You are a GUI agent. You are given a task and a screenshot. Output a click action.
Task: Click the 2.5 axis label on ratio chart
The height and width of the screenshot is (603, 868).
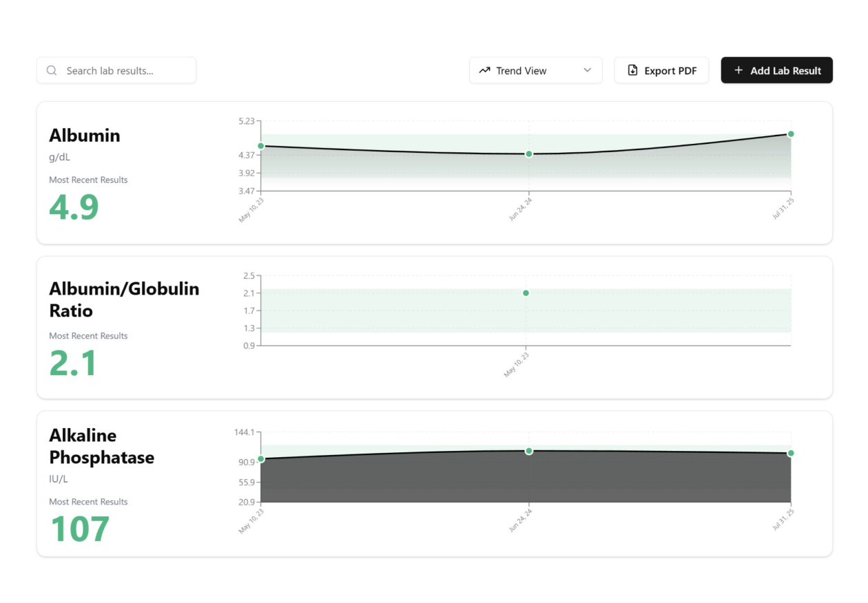pos(249,276)
